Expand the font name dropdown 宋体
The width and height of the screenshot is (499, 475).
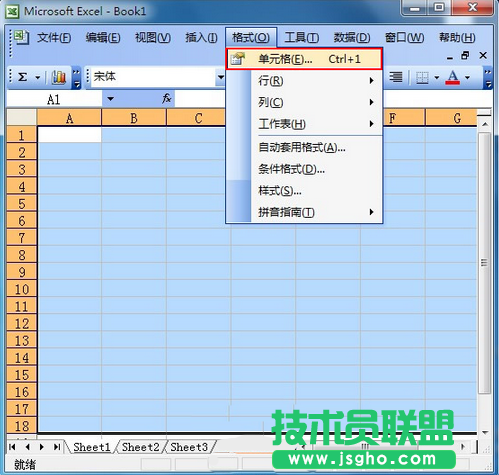[x=220, y=77]
